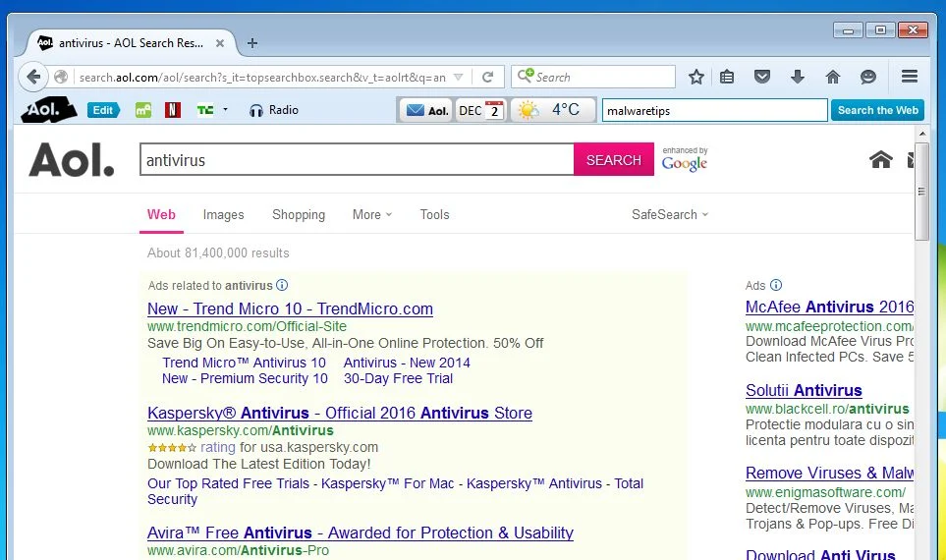The image size is (946, 560).
Task: Open McAfee Antivirus 2016 ad link
Action: 829,307
